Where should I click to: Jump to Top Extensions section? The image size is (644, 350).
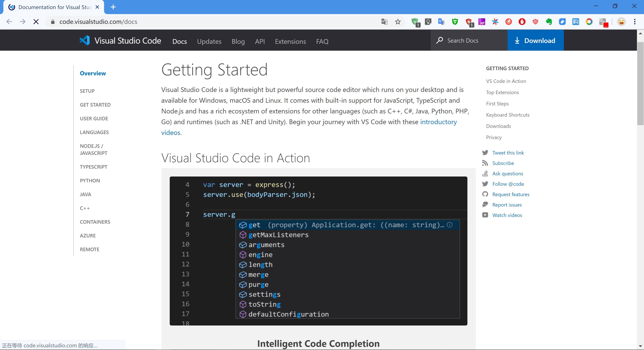click(x=502, y=92)
